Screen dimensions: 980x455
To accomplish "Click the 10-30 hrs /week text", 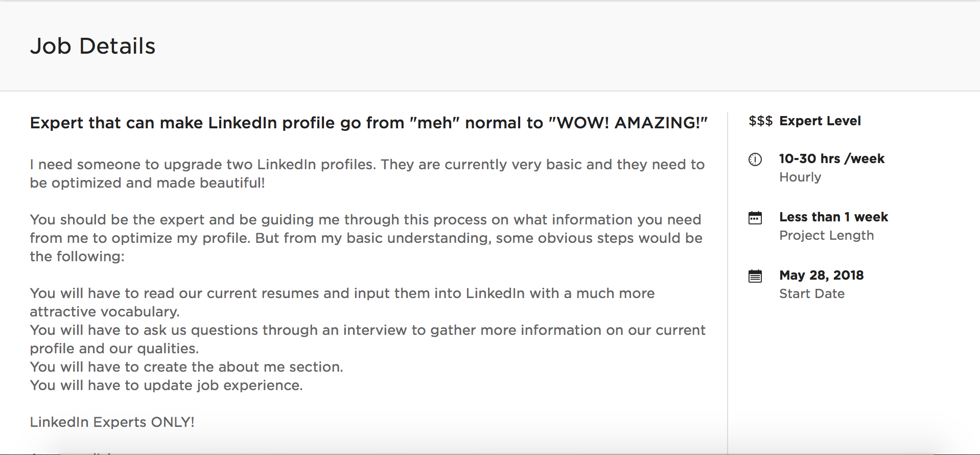I will 831,158.
